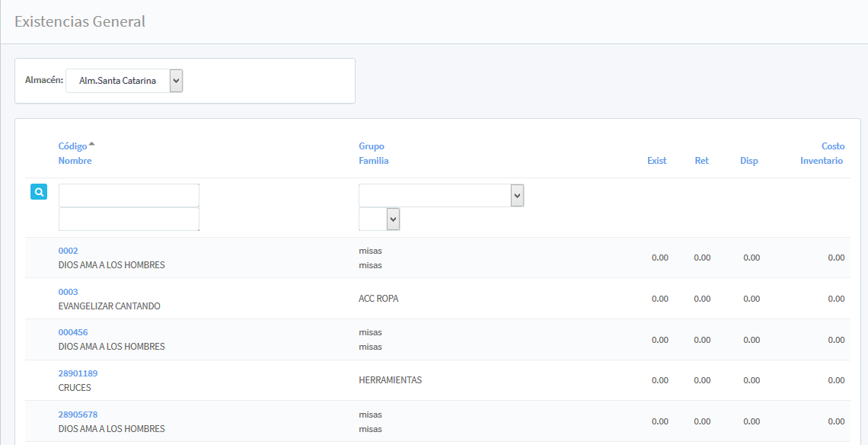Click the Código filter input field
This screenshot has height=445, width=868.
(129, 195)
